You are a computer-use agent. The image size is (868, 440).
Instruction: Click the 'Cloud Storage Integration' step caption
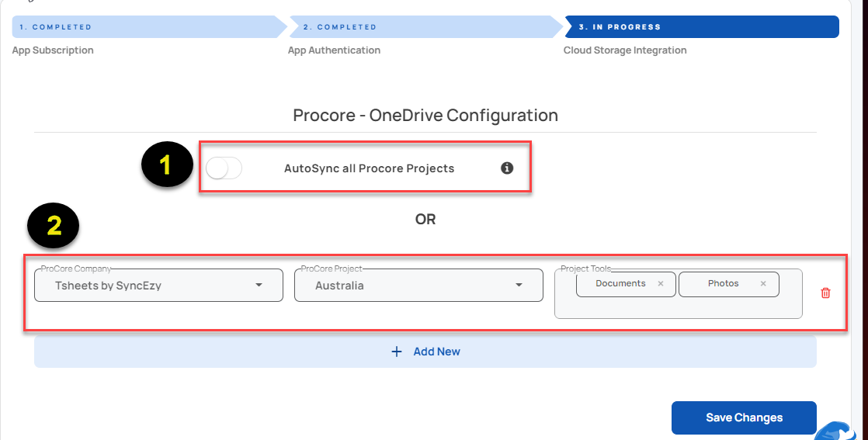coord(625,50)
